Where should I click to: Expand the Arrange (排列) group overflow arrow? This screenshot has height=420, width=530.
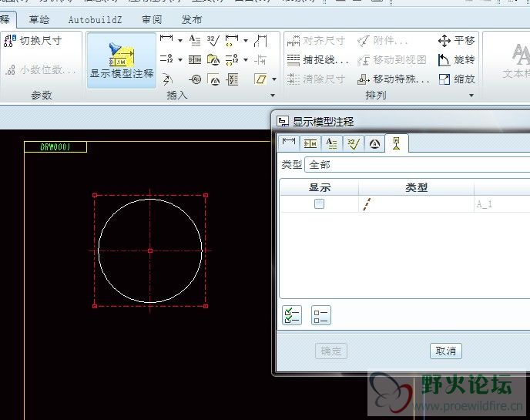[471, 96]
